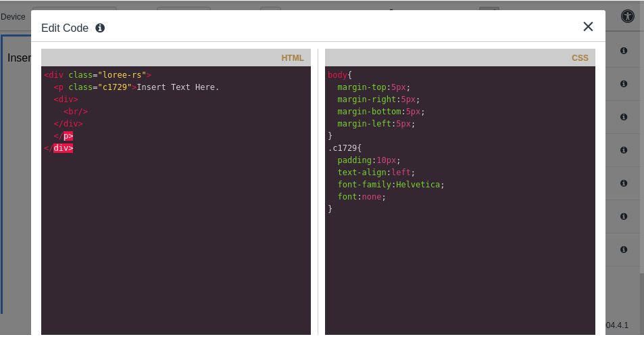Click the font-family:Helvetica line
The width and height of the screenshot is (644, 345).
[x=391, y=185]
